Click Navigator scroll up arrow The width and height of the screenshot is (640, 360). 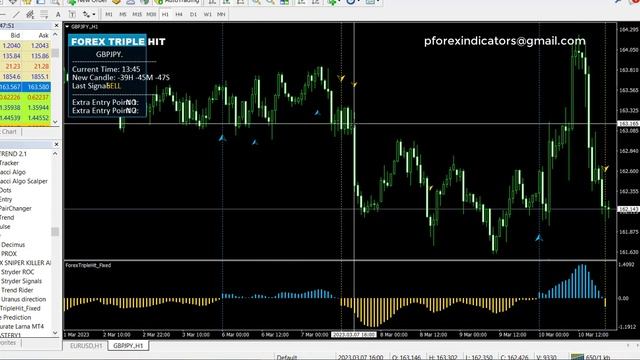tap(55, 154)
